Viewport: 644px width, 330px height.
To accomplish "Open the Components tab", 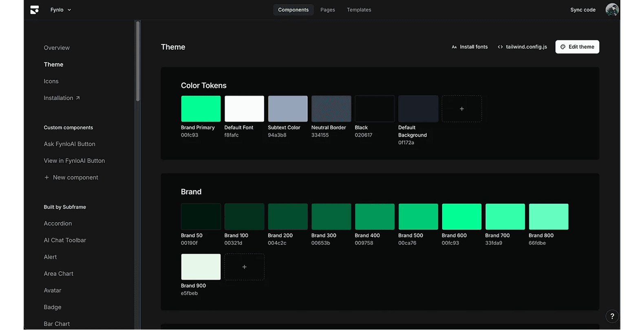I will [x=293, y=10].
